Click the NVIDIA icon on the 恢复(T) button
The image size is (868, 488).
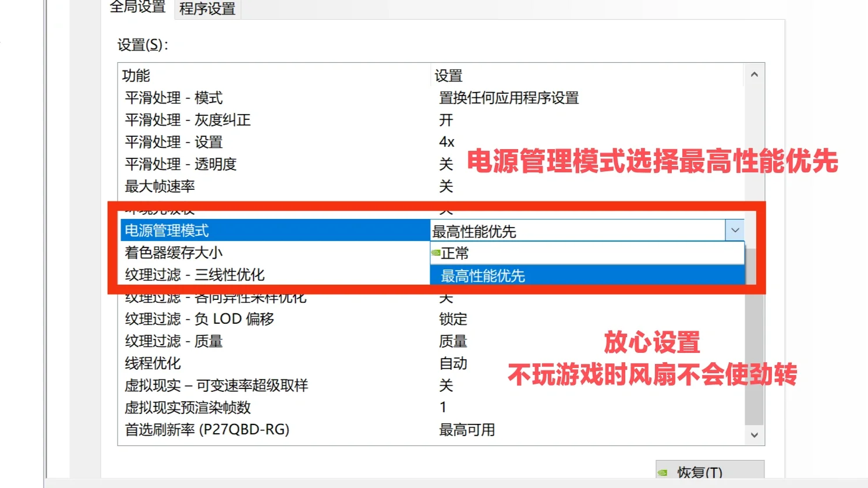point(663,472)
